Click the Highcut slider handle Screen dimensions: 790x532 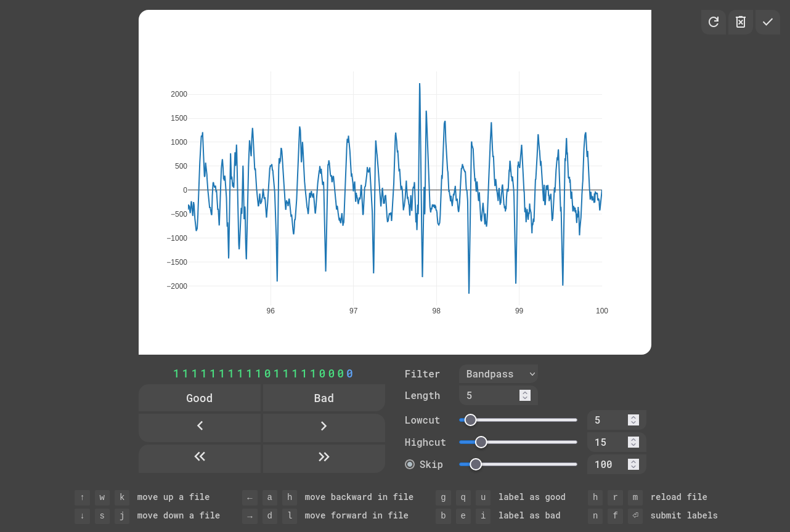point(481,442)
